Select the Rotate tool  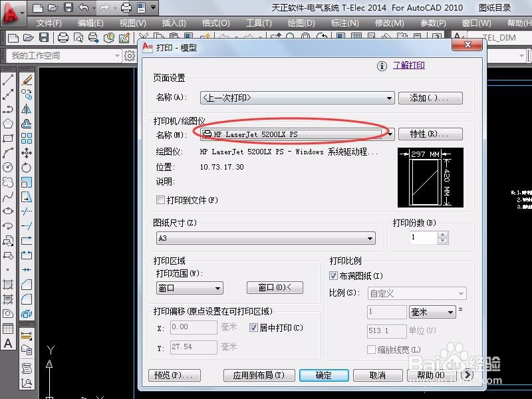tap(27, 168)
